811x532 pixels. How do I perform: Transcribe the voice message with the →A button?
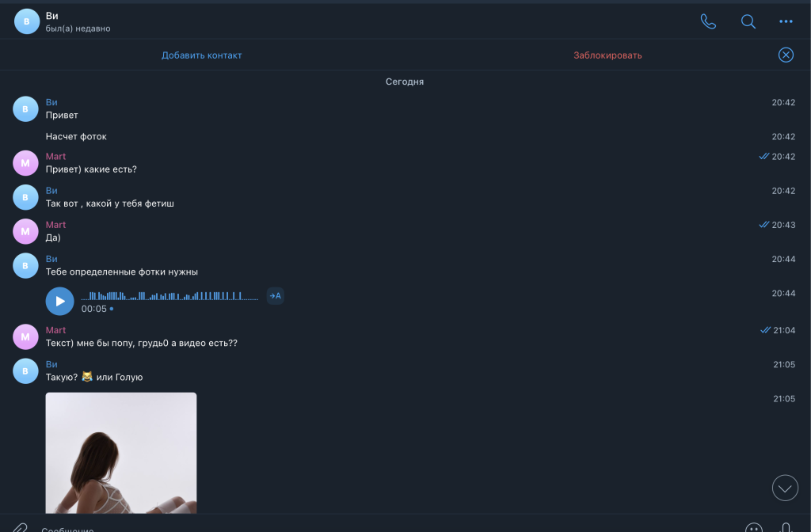(x=275, y=296)
